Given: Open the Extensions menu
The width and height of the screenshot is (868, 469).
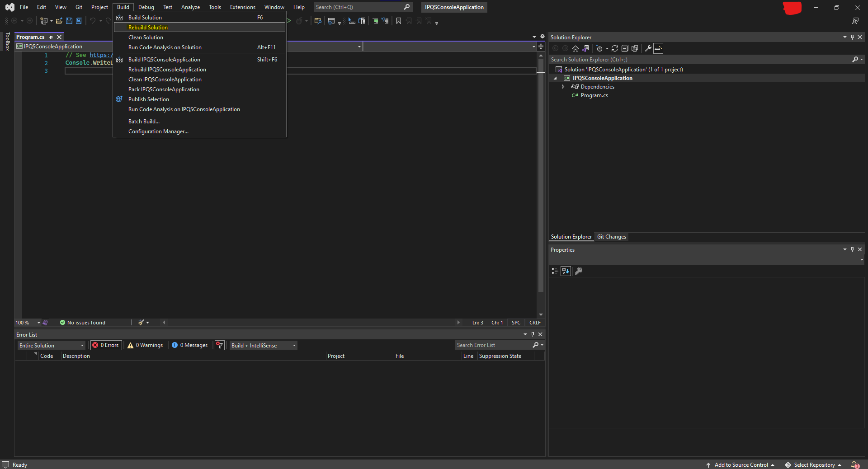Looking at the screenshot, I should 242,7.
